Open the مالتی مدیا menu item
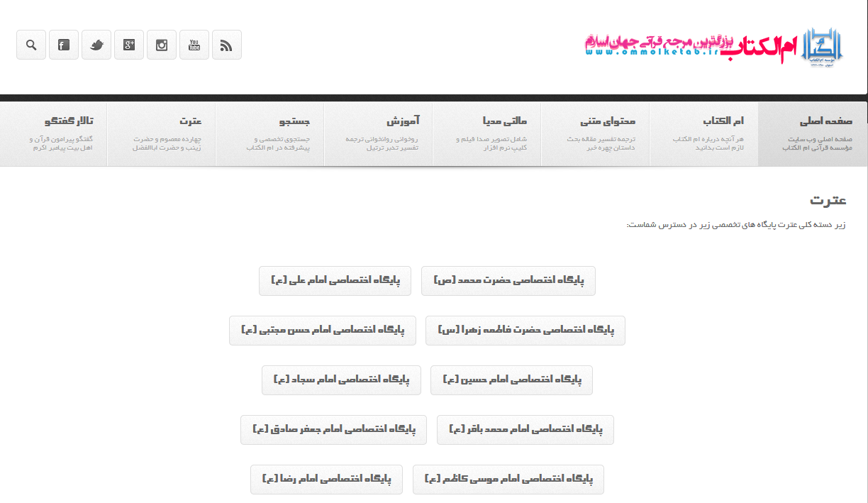 coord(486,134)
